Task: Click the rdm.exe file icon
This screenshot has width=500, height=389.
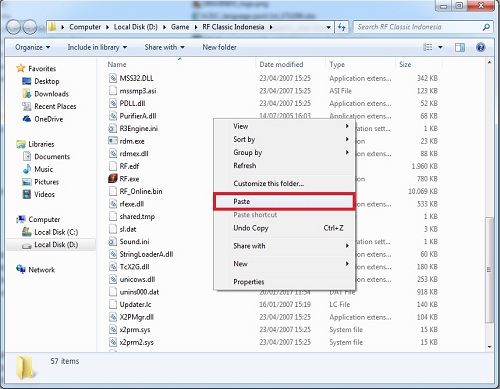Action: 113,141
